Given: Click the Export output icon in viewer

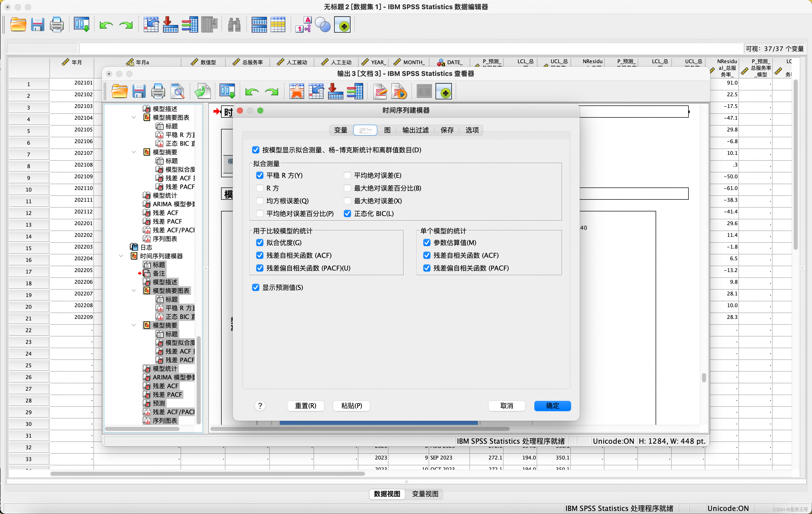Looking at the screenshot, I should point(202,92).
